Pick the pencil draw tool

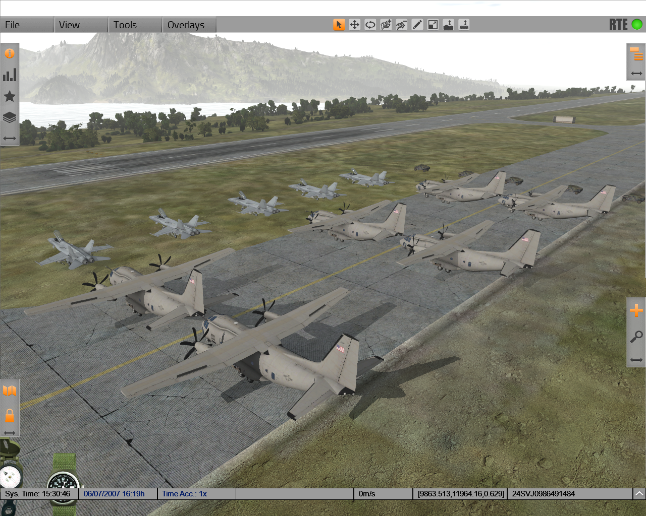click(417, 25)
